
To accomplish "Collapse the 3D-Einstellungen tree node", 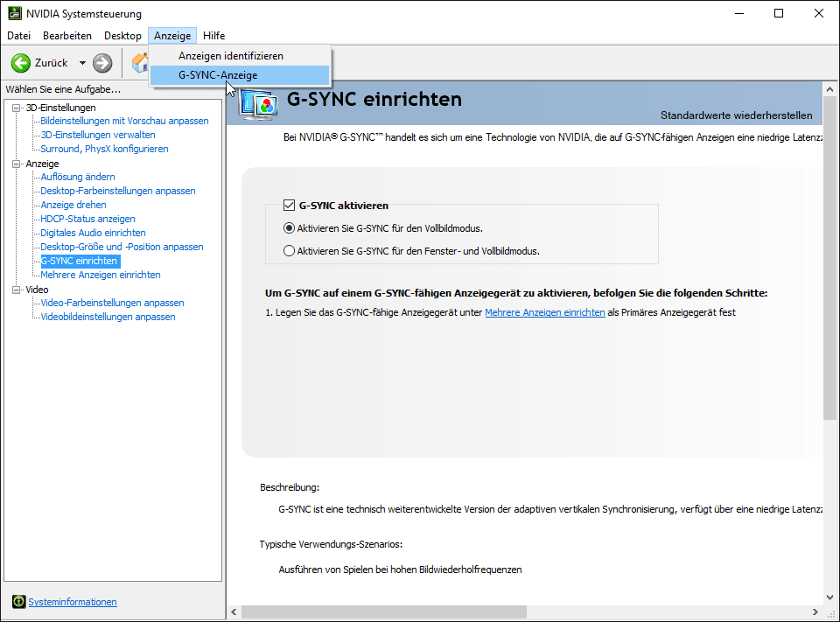I will (17, 108).
